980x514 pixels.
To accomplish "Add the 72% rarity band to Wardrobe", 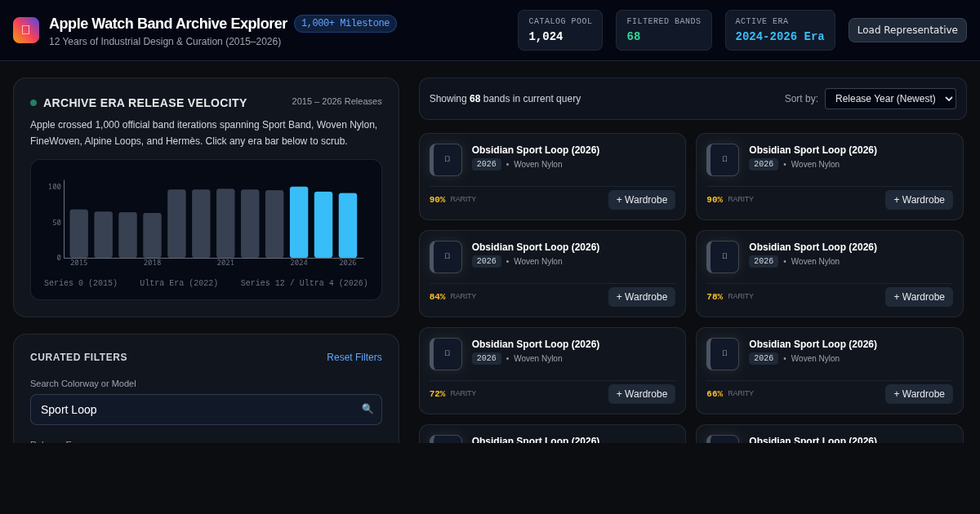I will pos(642,394).
